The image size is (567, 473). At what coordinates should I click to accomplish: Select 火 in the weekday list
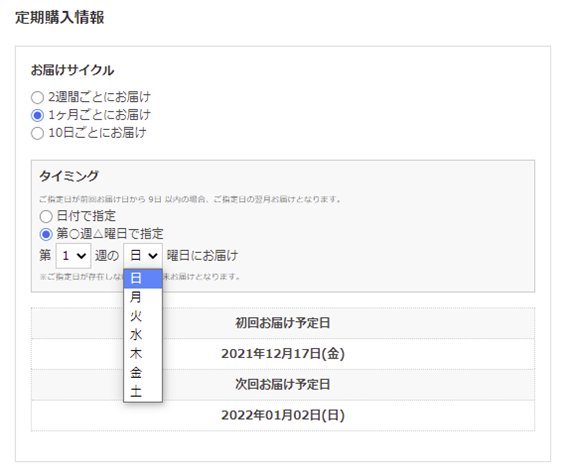click(x=143, y=316)
